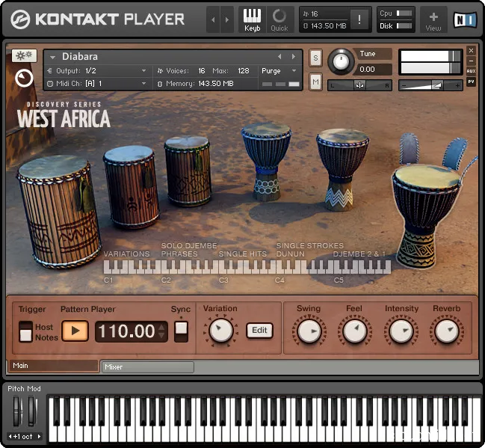
Task: Click the Reverb knob
Action: tap(446, 331)
